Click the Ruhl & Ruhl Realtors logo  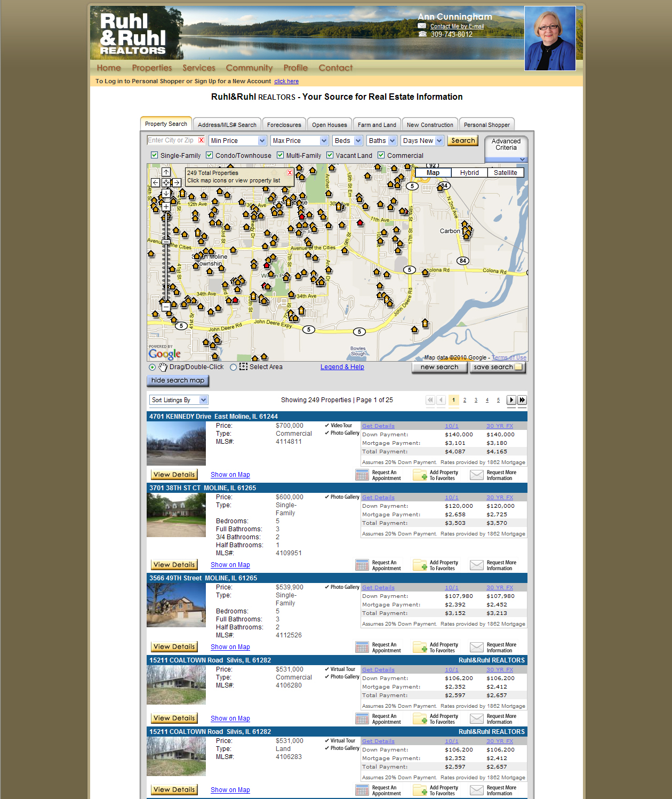(133, 35)
